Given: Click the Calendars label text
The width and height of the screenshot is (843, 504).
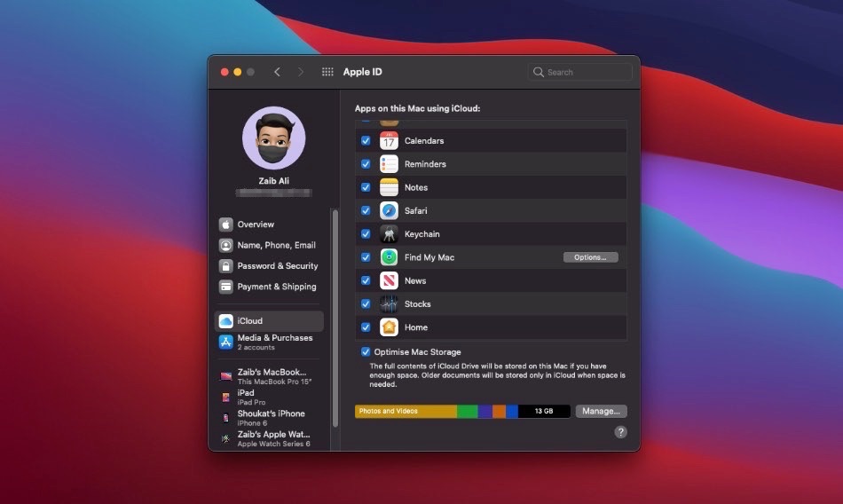Looking at the screenshot, I should [424, 141].
